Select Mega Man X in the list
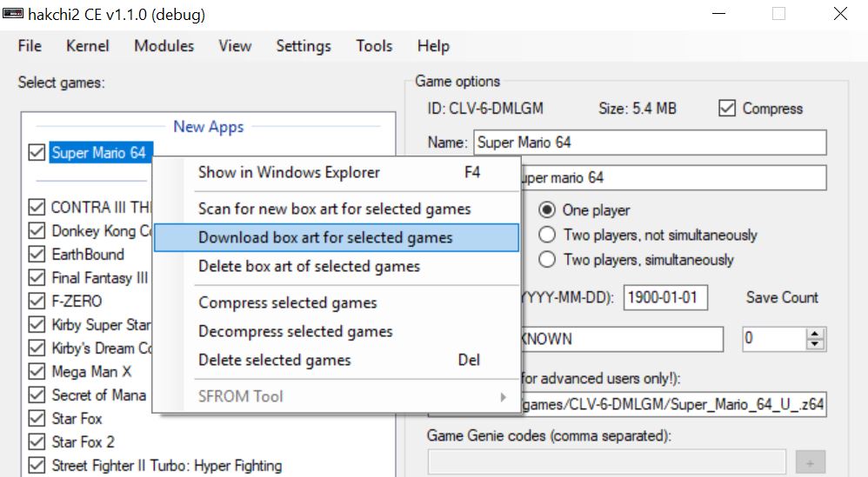Image resolution: width=868 pixels, height=477 pixels. point(91,371)
